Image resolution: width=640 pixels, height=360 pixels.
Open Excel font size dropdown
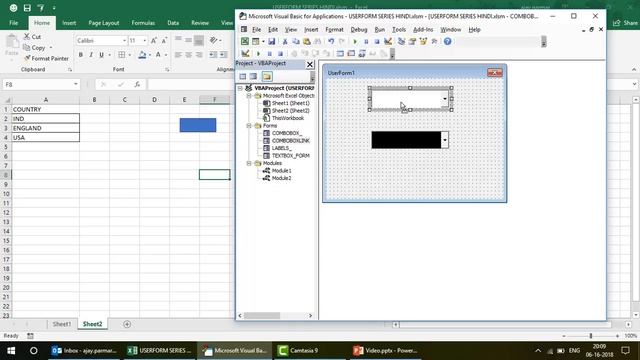click(x=144, y=41)
